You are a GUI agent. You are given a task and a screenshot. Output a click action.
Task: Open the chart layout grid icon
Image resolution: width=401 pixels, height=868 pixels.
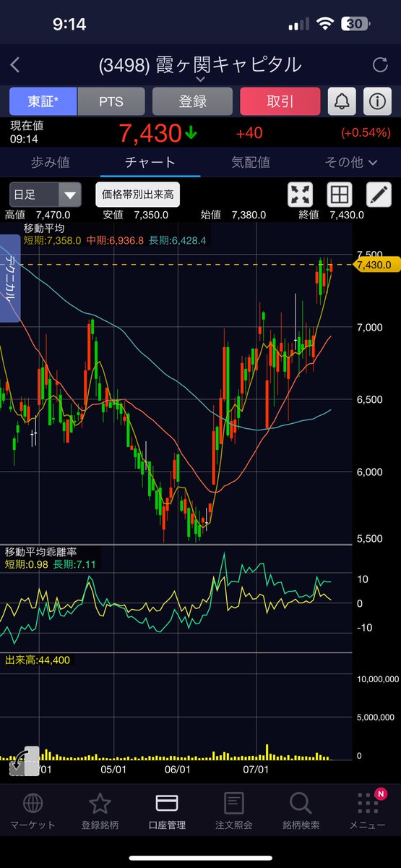tap(339, 195)
